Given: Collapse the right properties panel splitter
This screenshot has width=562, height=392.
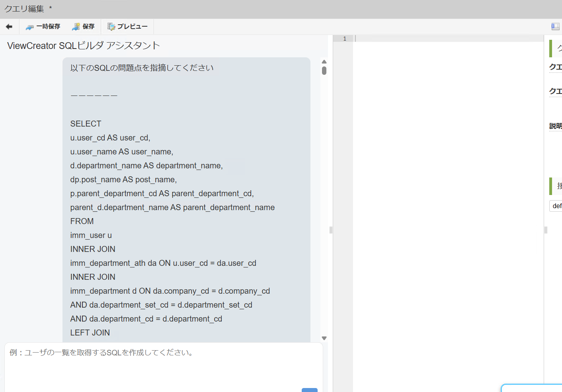Looking at the screenshot, I should pyautogui.click(x=545, y=230).
